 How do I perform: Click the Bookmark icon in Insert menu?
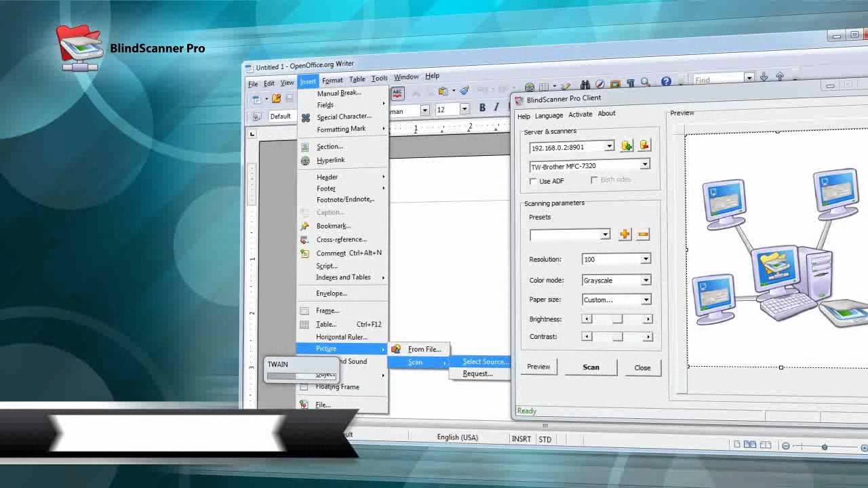304,226
